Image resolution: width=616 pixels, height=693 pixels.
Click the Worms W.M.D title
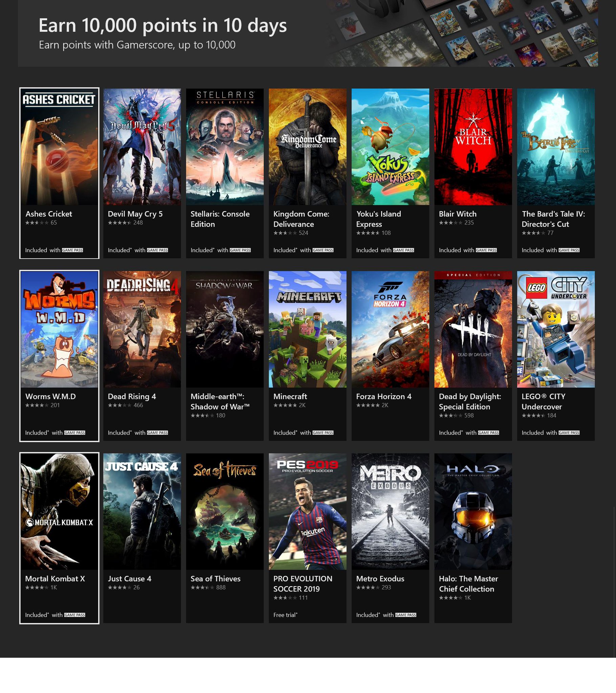click(50, 396)
